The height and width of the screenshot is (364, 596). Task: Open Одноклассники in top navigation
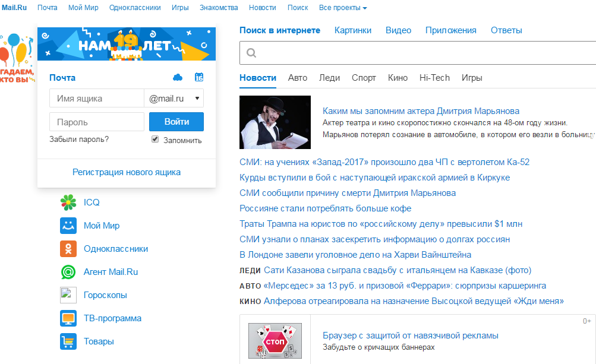135,8
